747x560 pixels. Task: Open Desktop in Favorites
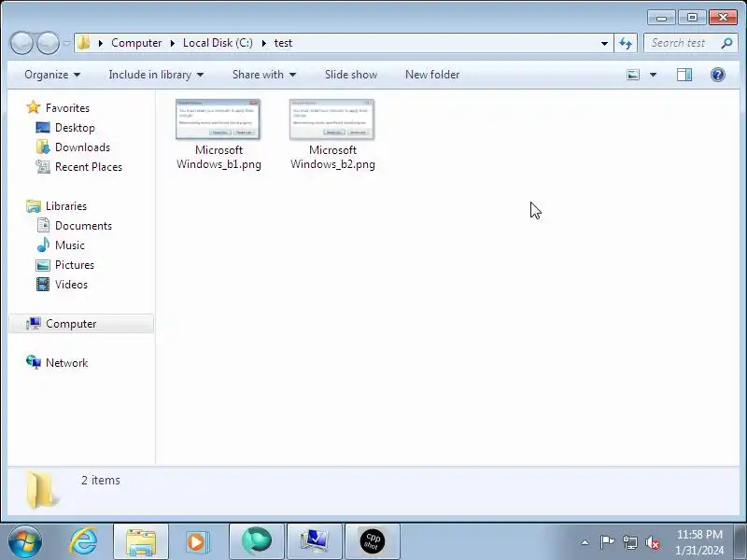coord(75,128)
